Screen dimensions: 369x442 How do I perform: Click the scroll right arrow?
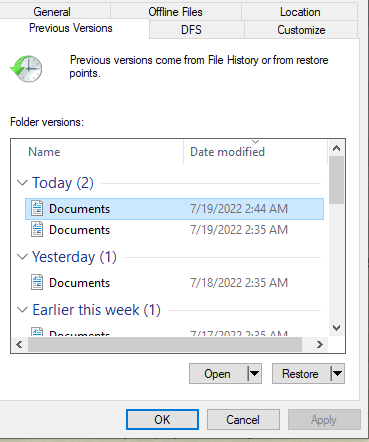[320, 344]
